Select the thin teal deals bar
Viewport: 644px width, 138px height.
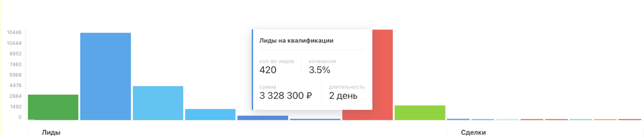[581, 119]
